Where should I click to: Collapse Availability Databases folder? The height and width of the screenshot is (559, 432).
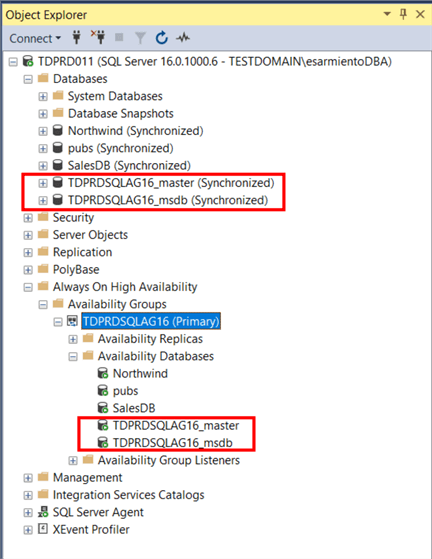pyautogui.click(x=73, y=357)
